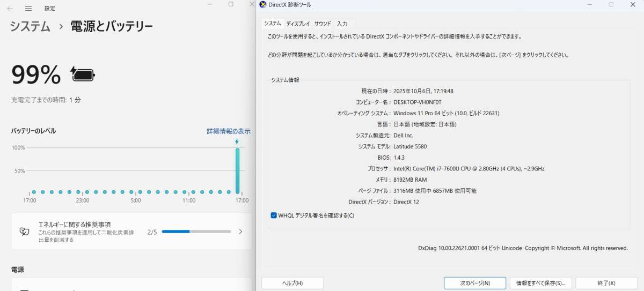Click 情報をすべて保存(S)... button
Viewport: 644px width, 291px height.
(540, 283)
